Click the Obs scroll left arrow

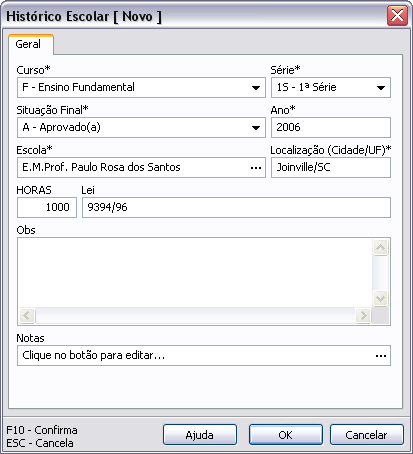click(27, 315)
